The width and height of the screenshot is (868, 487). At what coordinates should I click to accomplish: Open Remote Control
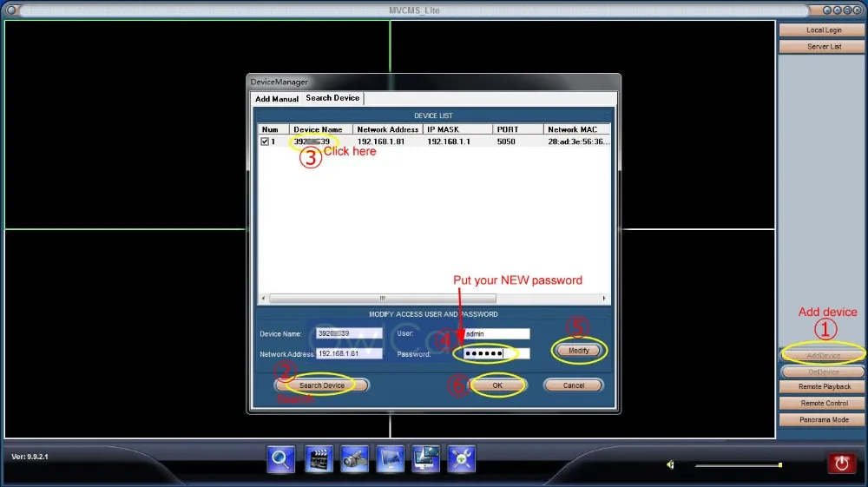coord(823,404)
